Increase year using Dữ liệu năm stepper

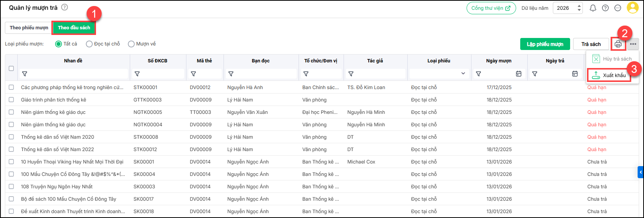[579, 6]
